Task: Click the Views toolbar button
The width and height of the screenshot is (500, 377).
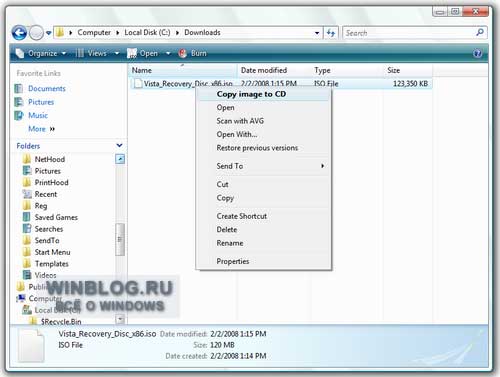Action: tap(91, 53)
